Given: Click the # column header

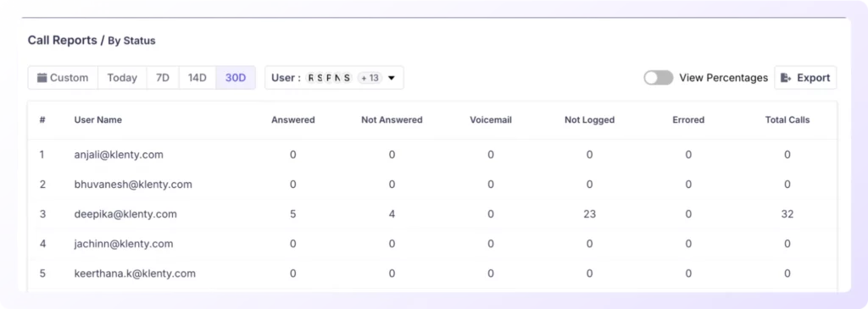Looking at the screenshot, I should click(x=42, y=120).
